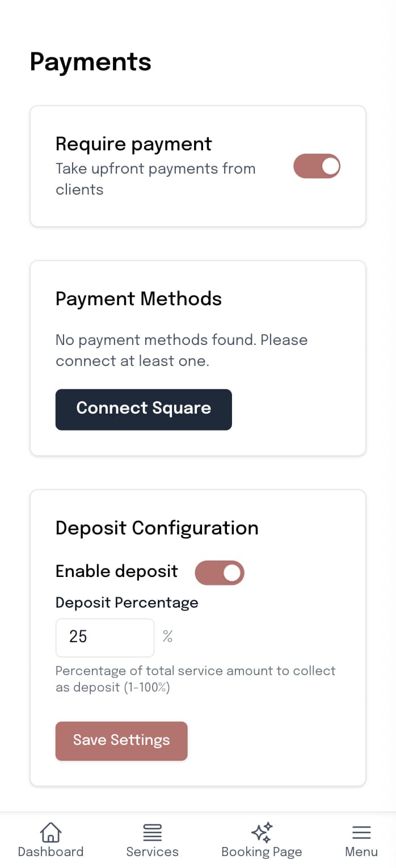396x868 pixels.
Task: Click the Payments page heading
Action: click(x=90, y=62)
